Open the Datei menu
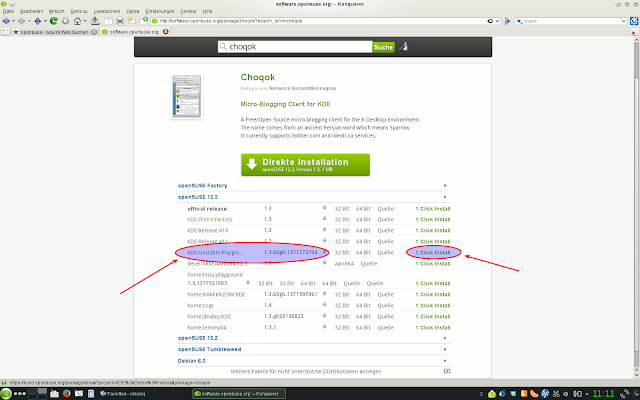Viewport: 640px width, 400px height. click(x=8, y=11)
